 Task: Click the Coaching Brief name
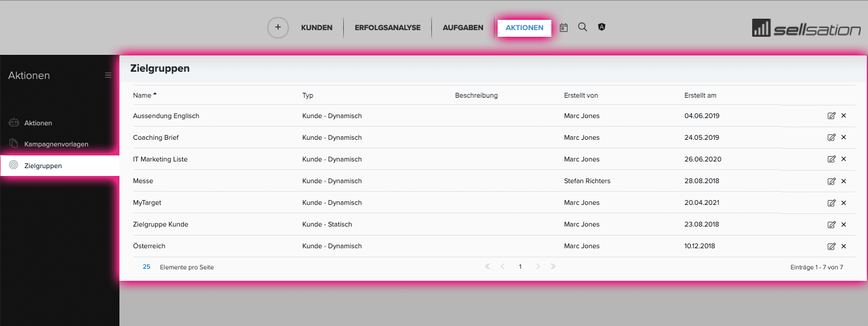[156, 137]
